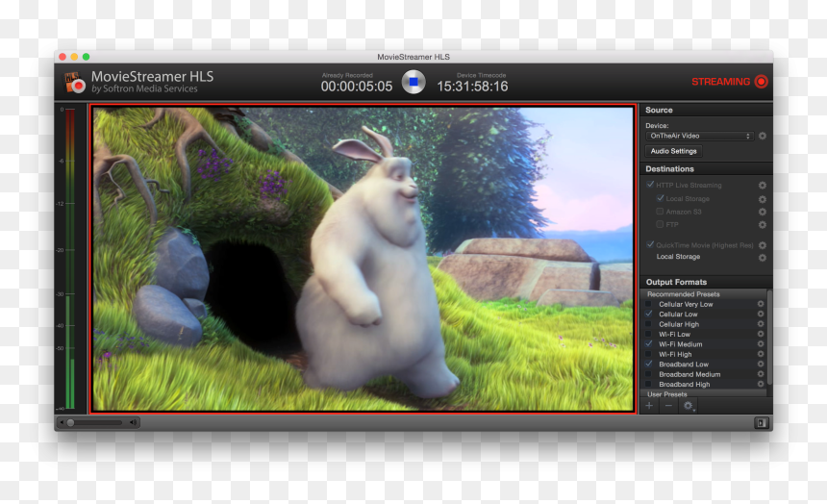Enable the Cellular High preset checkbox
827x504 pixels.
649,324
